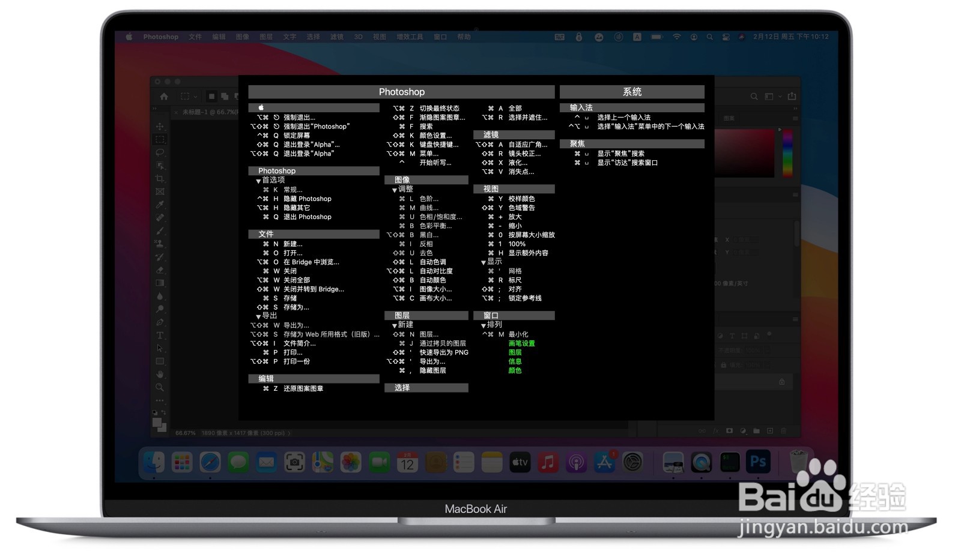Open the 文件 menu in menu bar
The image size is (961, 560).
tap(195, 37)
